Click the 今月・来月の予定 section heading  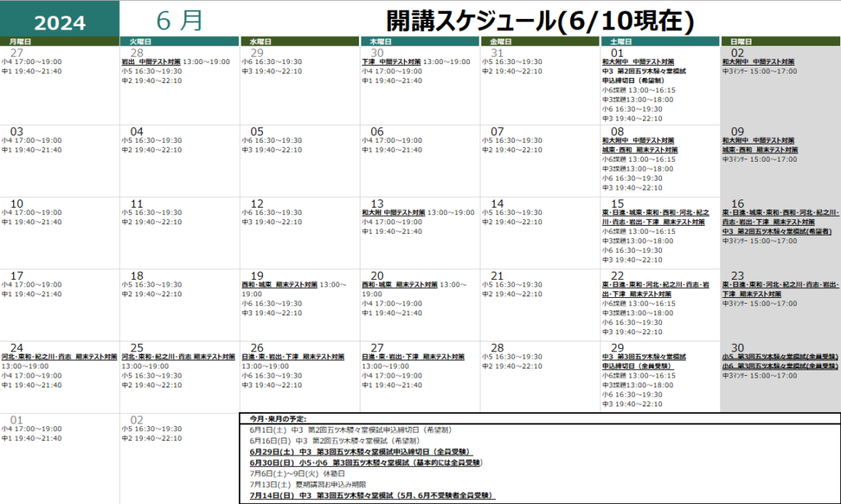[278, 419]
